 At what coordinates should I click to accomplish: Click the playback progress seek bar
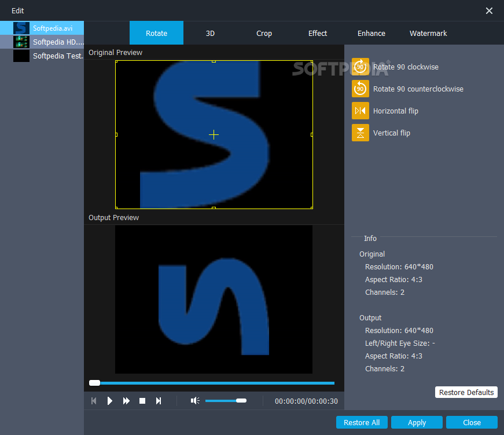(212, 383)
